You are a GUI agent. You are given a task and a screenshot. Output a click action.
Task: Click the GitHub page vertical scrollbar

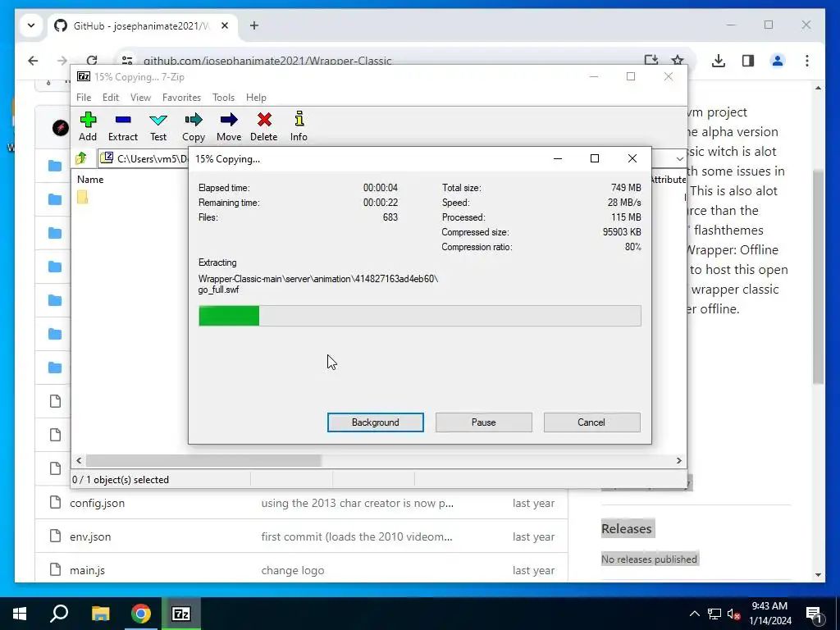pos(818,276)
